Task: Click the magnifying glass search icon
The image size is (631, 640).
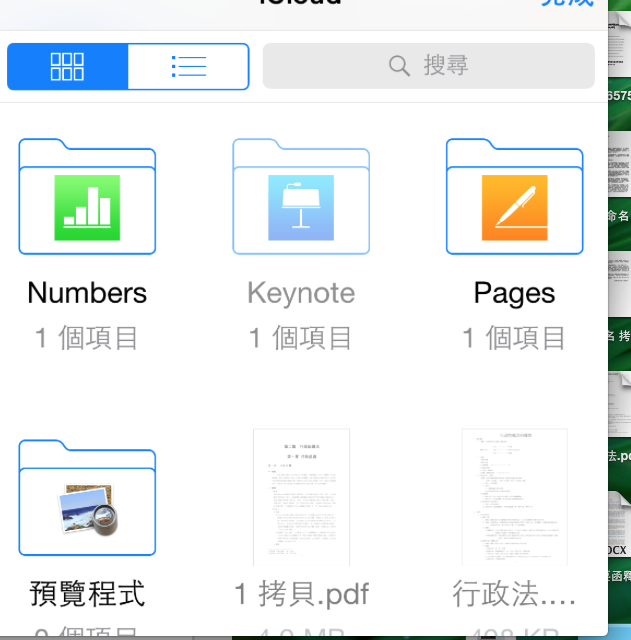Action: [399, 66]
